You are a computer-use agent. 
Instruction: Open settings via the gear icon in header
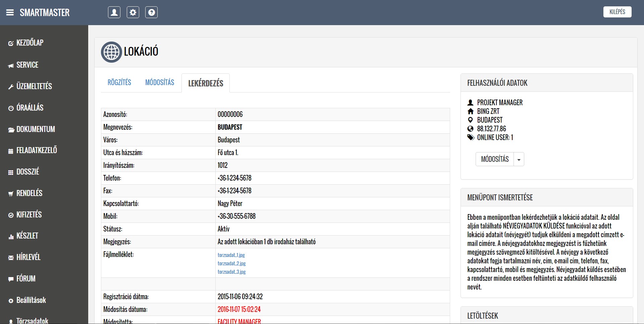coord(133,12)
